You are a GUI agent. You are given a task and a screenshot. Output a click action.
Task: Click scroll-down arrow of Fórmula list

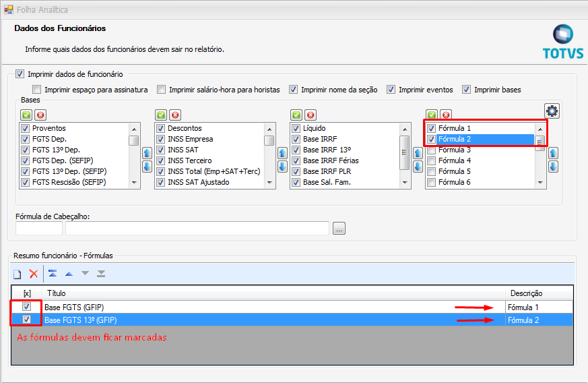[540, 183]
